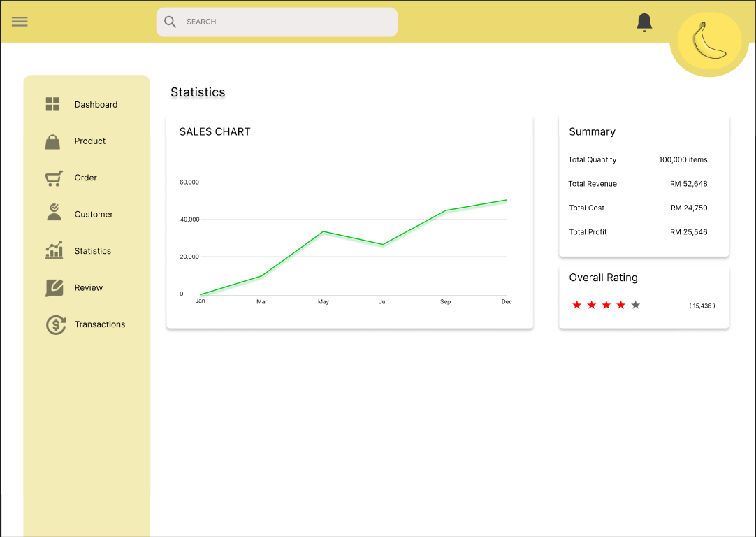Viewport: 756px width, 537px height.
Task: Click the Product shopping bag icon
Action: click(x=53, y=141)
